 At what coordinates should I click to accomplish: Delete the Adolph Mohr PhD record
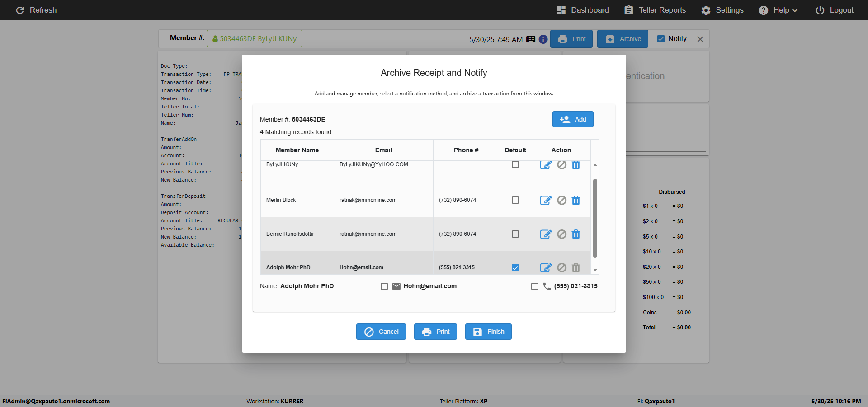pyautogui.click(x=576, y=268)
